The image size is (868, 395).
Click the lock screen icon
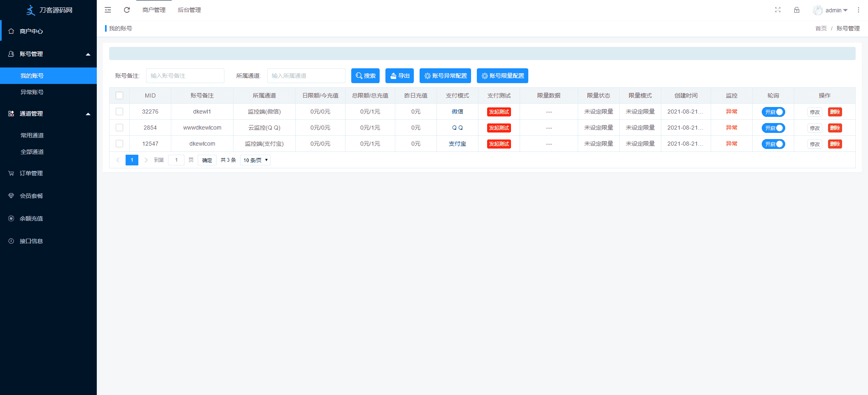(x=796, y=10)
